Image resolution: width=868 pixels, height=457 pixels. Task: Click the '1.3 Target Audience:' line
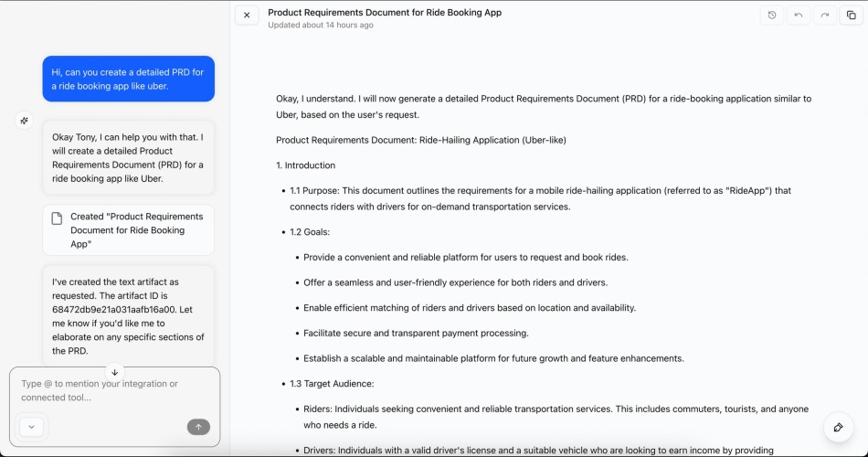[x=332, y=383]
